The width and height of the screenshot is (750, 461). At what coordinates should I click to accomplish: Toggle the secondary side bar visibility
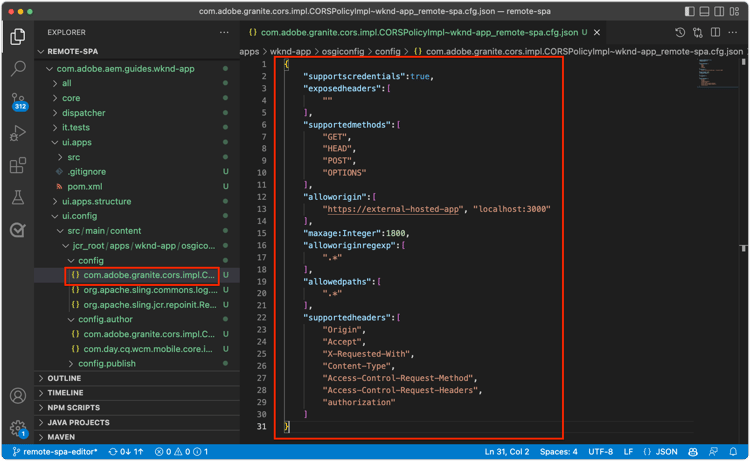click(x=720, y=11)
